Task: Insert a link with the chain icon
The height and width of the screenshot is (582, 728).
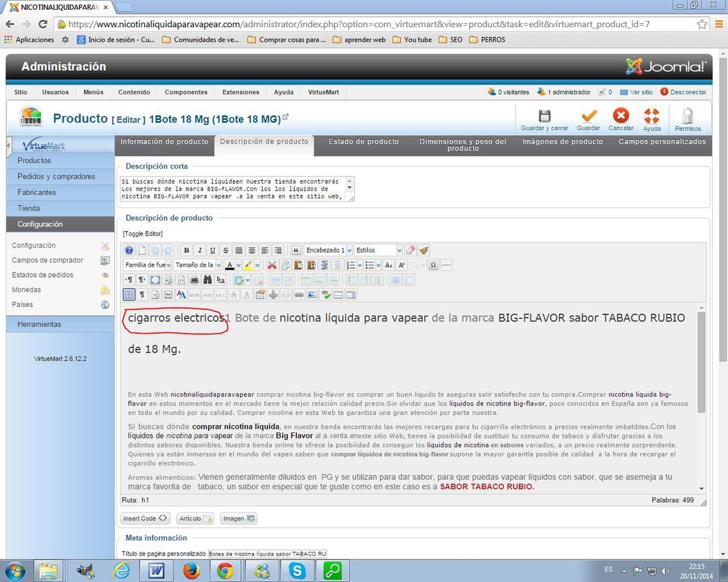Action: tap(299, 295)
